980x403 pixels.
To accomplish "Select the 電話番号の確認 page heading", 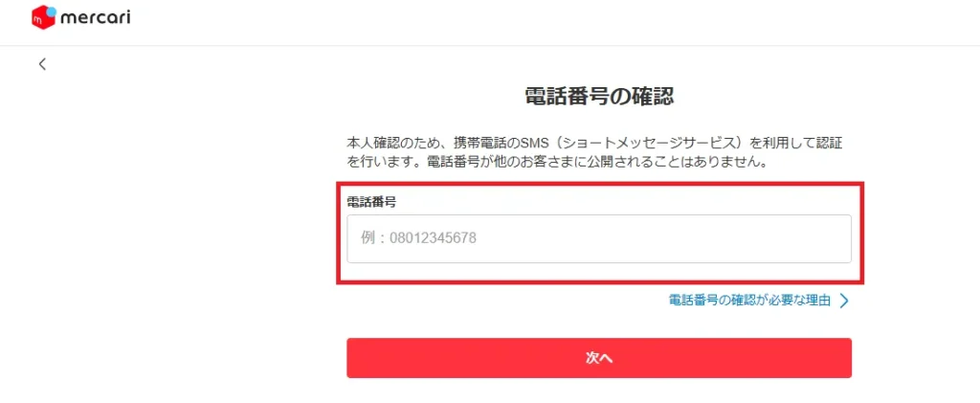I will coord(599,97).
